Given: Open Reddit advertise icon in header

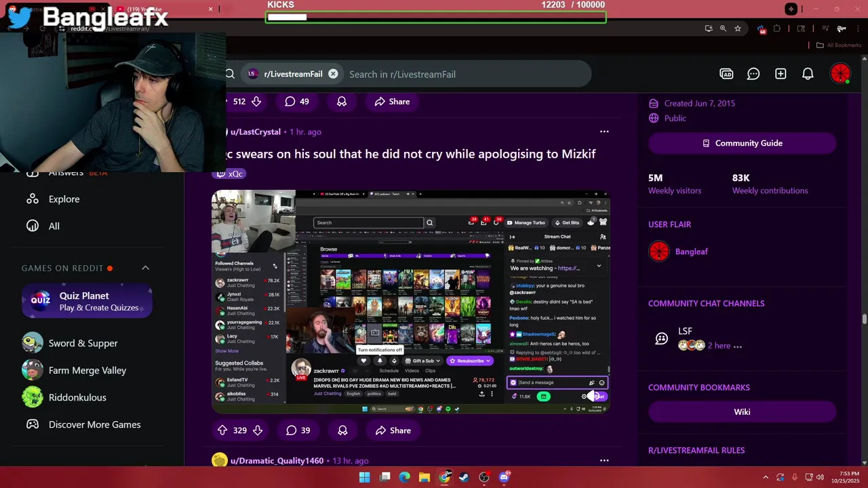Looking at the screenshot, I should 726,74.
